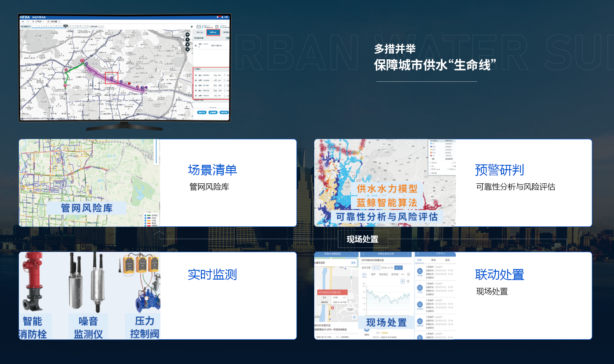Screen dimensions: 614x364
Task: Click the red dot on the purple pipeline
Action: (129, 83)
